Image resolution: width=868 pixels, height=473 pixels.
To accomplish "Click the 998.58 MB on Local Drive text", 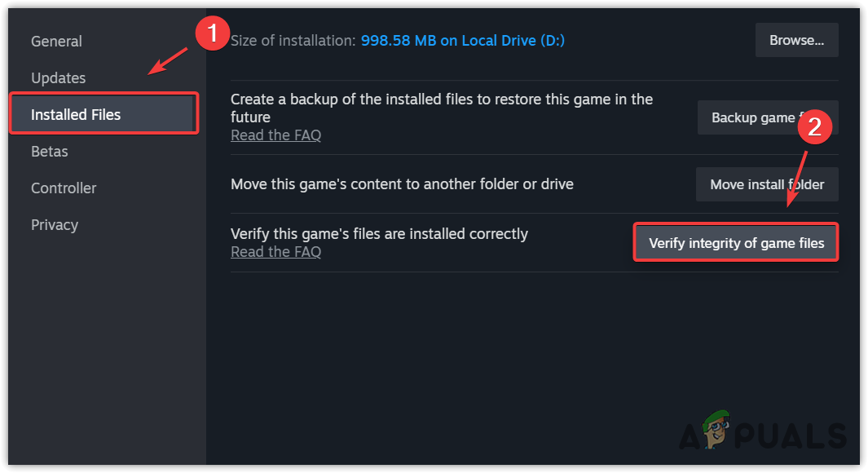I will click(x=463, y=41).
